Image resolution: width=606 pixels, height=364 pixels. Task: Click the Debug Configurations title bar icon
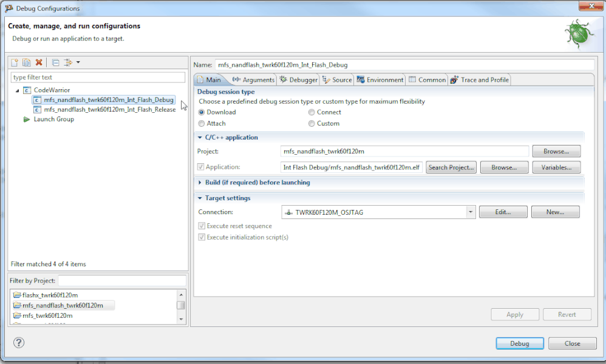click(x=9, y=8)
